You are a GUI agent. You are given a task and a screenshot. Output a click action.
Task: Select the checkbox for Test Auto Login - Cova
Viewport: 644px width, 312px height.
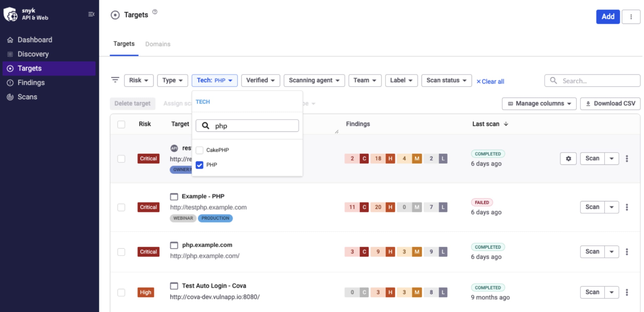tap(121, 292)
